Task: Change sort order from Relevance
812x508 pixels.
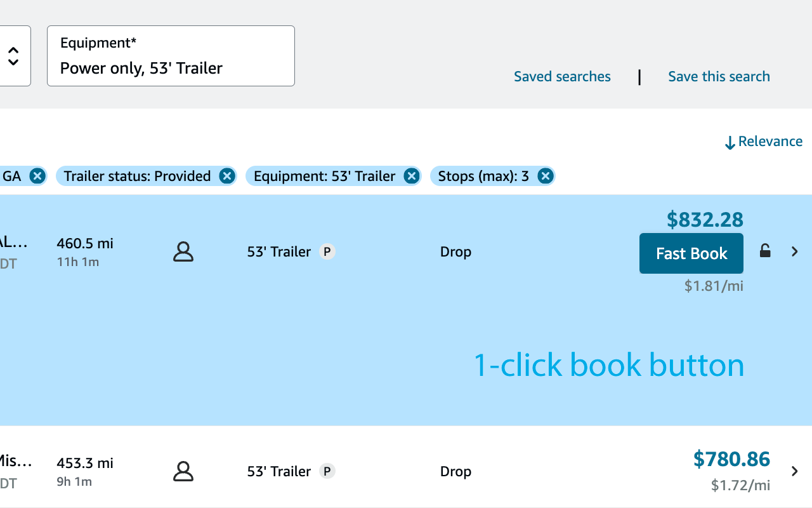Action: pos(763,142)
